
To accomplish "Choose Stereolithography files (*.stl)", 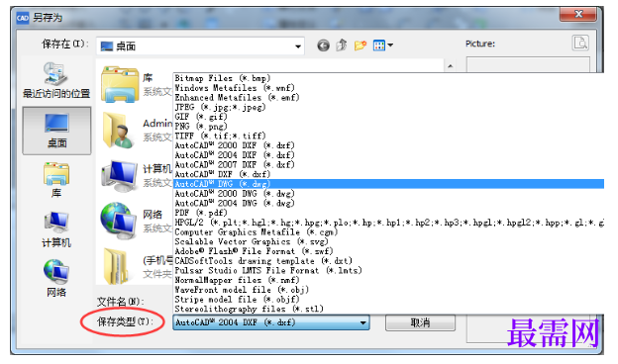I will click(x=250, y=309).
